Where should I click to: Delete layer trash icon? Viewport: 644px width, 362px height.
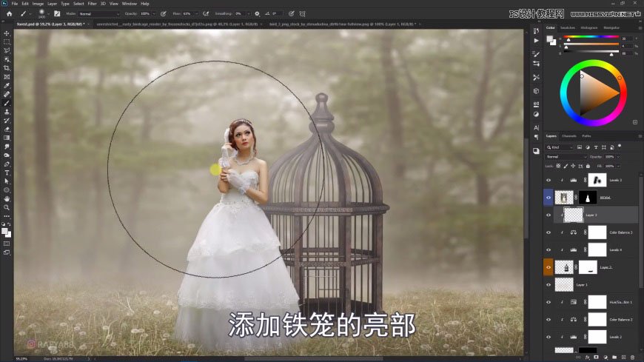pyautogui.click(x=632, y=358)
